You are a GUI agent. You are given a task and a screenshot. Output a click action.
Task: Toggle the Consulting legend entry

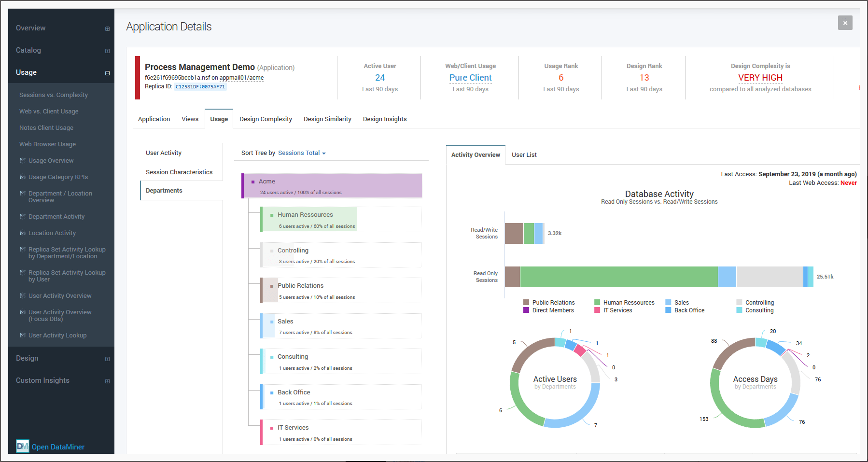pos(759,310)
